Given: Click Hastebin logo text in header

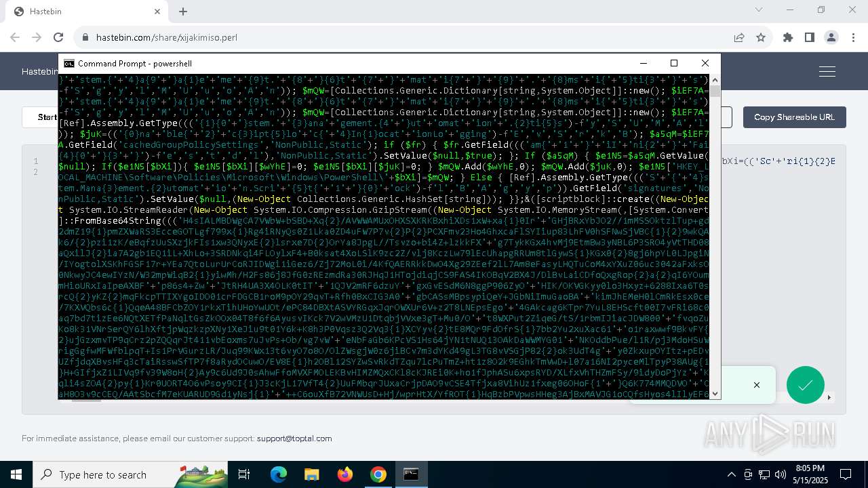Looking at the screenshot, I should (x=39, y=71).
